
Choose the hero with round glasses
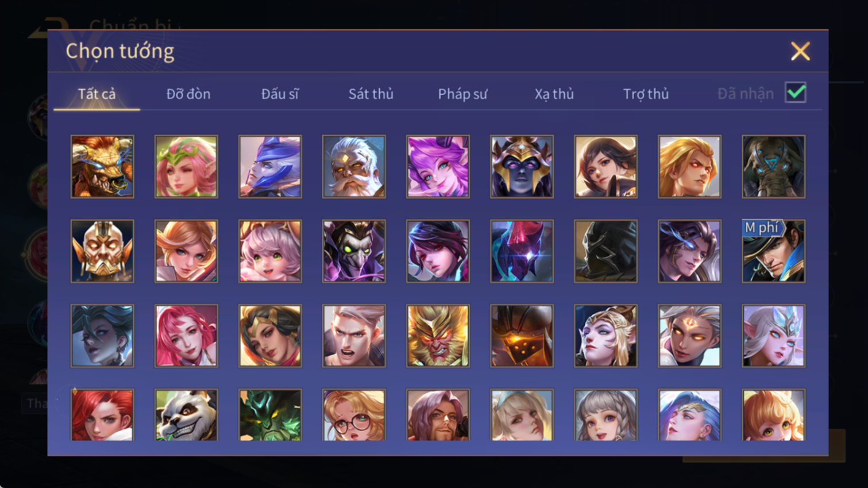pyautogui.click(x=354, y=415)
